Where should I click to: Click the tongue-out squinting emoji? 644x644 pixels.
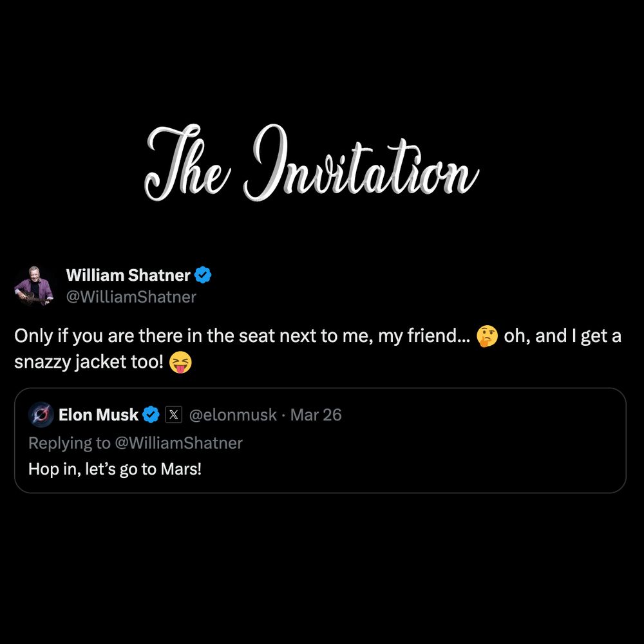[181, 362]
